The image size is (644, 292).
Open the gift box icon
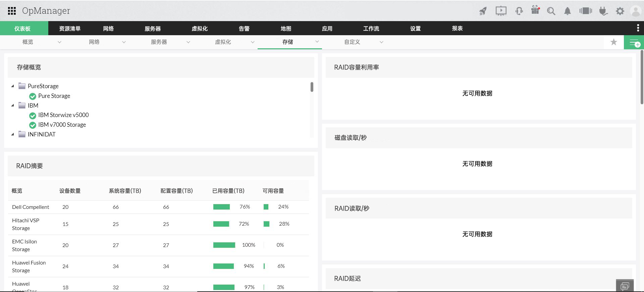(x=535, y=10)
